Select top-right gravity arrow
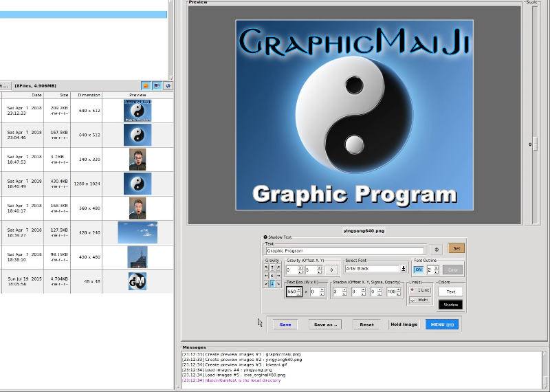Viewport: 550px width, 392px height. [278, 268]
